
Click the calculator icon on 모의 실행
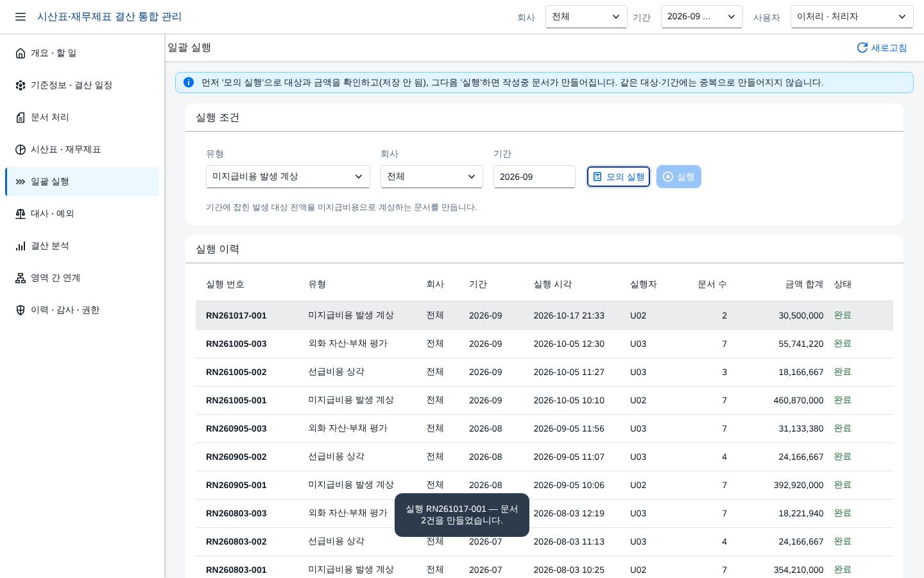tap(597, 177)
